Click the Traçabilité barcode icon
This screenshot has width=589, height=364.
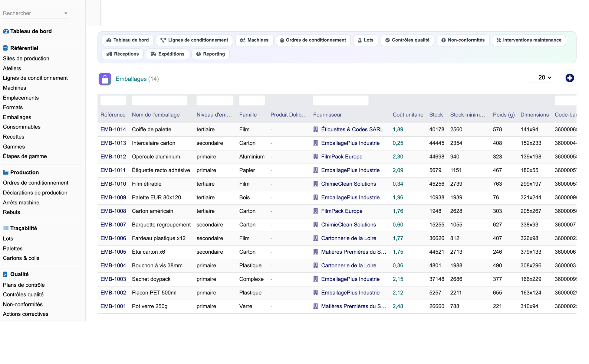pos(5,228)
